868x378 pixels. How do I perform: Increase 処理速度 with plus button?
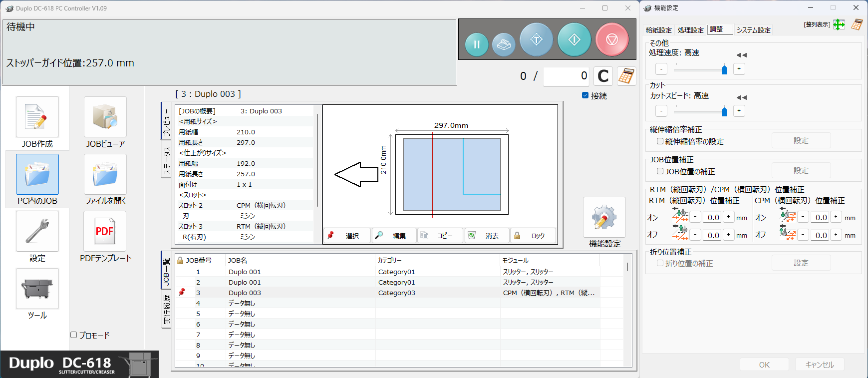pos(739,69)
